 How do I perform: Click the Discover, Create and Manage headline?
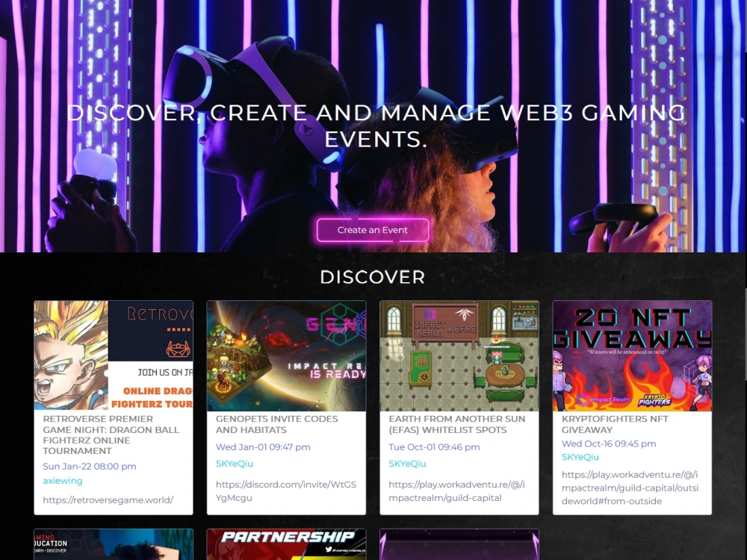coord(376,125)
